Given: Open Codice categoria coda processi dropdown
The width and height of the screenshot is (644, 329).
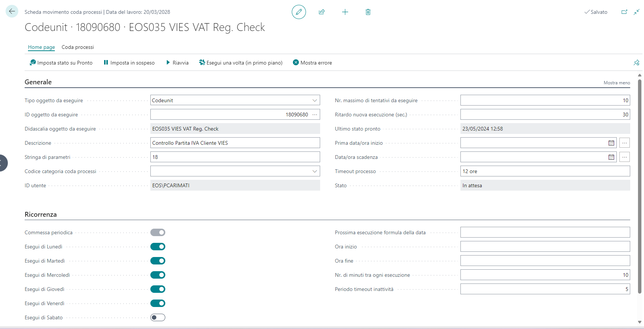Looking at the screenshot, I should [315, 171].
